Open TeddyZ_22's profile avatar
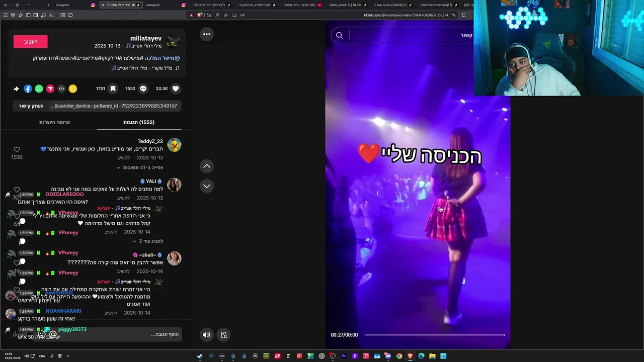This screenshot has width=644, height=362. [x=174, y=145]
